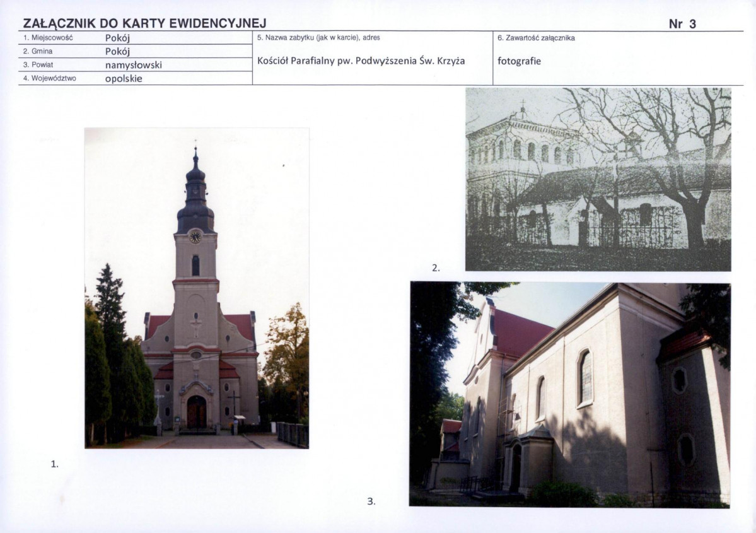Select the church name Kościół Parafialny pw. Podwyższenia Św. Krzyża
This screenshot has width=756, height=533.
coord(360,62)
